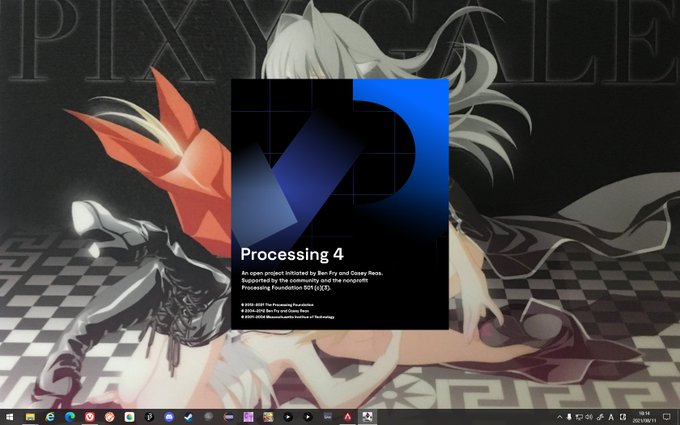680x425 pixels.
Task: Open the gray circle taskbar icon
Action: click(209, 417)
